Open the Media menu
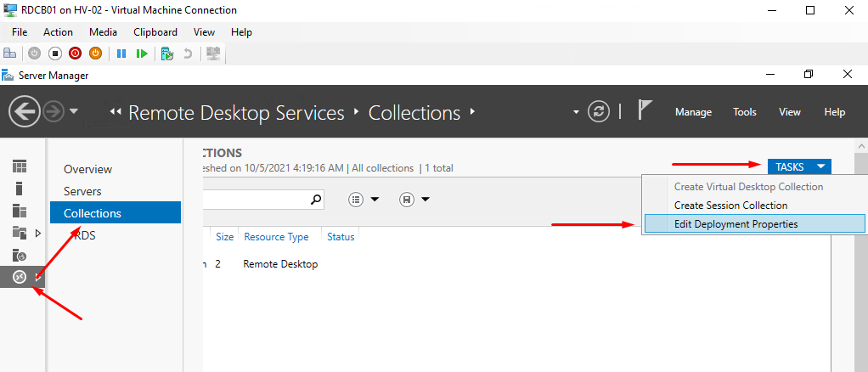 pyautogui.click(x=103, y=32)
